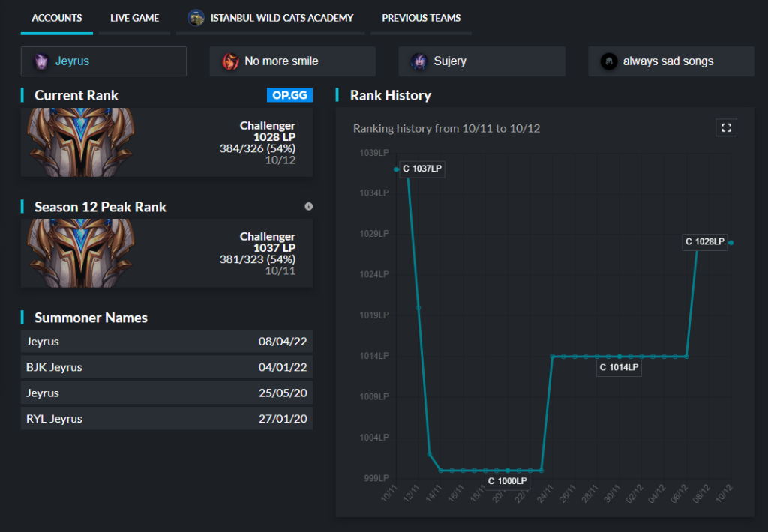Image resolution: width=768 pixels, height=532 pixels.
Task: Select the Jeyrus 25/05/20 summoner name row
Action: click(166, 393)
